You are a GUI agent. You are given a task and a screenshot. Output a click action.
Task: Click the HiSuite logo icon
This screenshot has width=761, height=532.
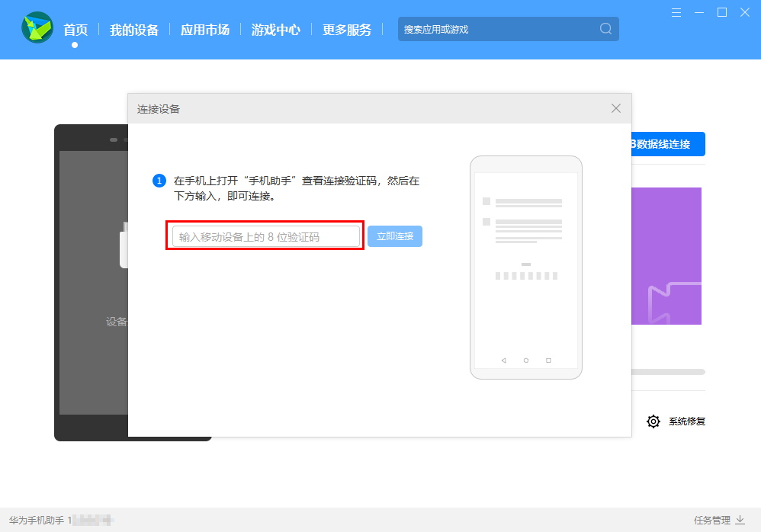pos(37,27)
